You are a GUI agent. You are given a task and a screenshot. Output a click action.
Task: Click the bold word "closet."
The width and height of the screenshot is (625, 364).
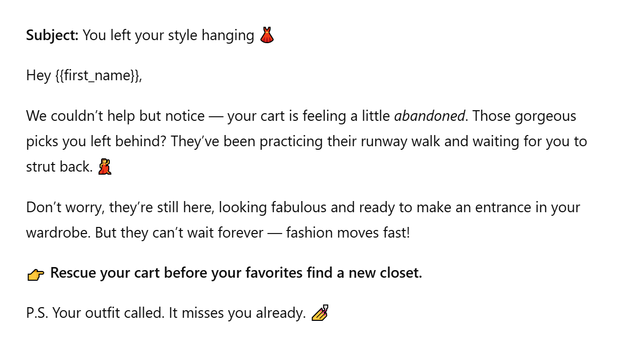[x=401, y=273]
